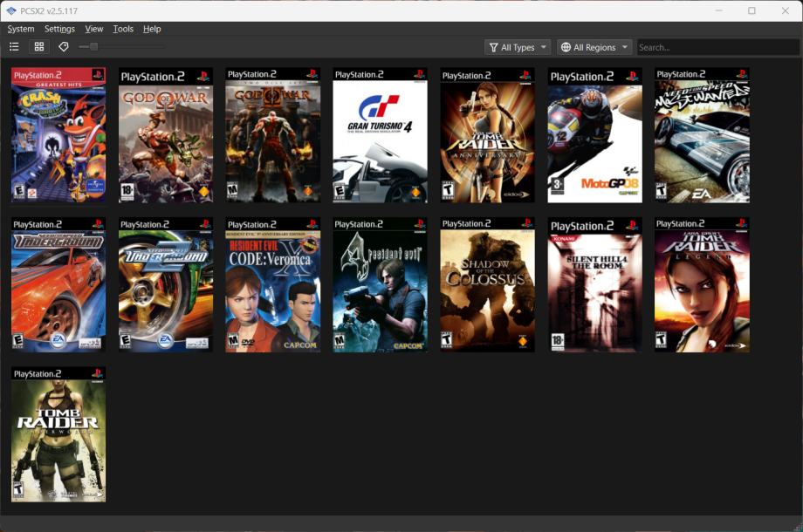Click the Search field
This screenshot has width=803, height=532.
(718, 47)
